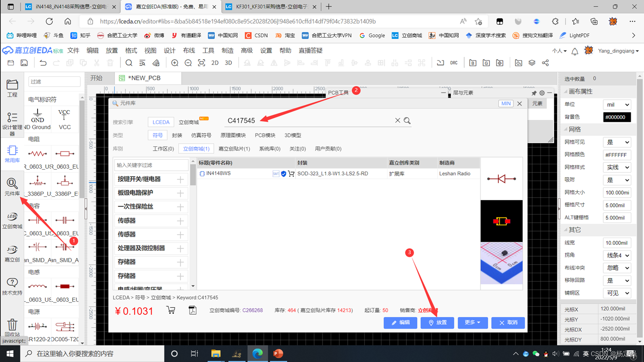Screen dimensions: 644x362
Task: Open the 网格可见 dropdown
Action: (x=617, y=142)
